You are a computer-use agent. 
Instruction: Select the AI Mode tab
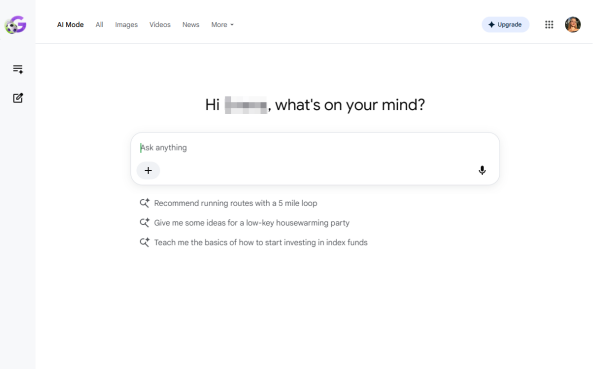click(x=70, y=24)
